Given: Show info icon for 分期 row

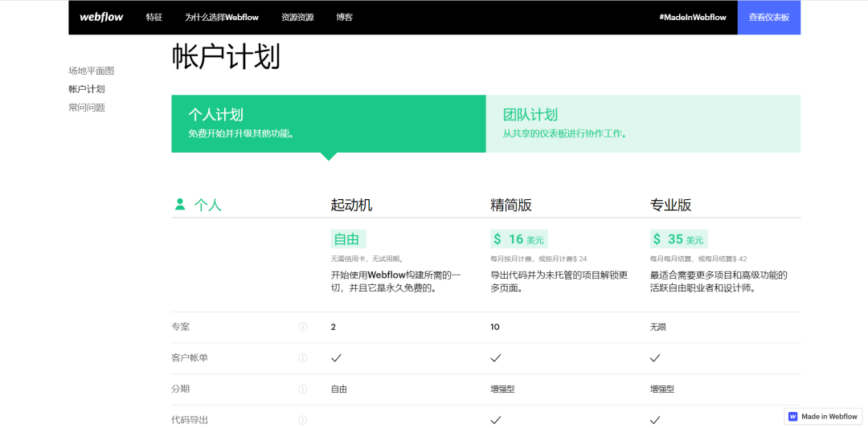Looking at the screenshot, I should coord(303,389).
